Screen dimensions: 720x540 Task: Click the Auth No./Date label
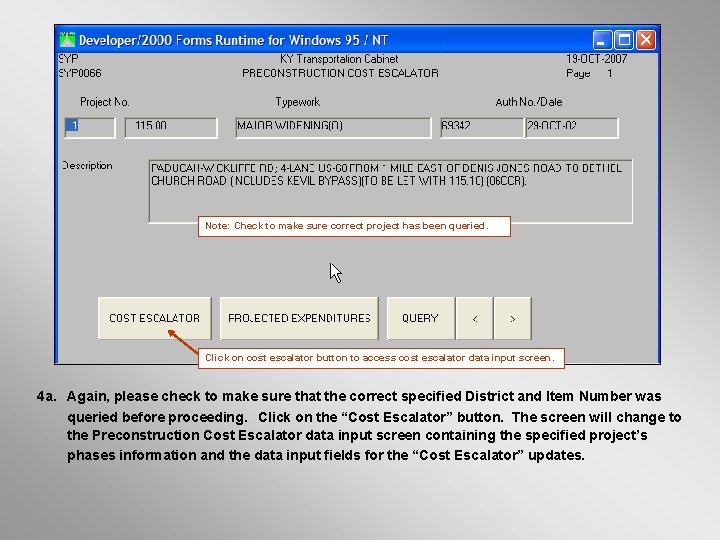point(529,102)
